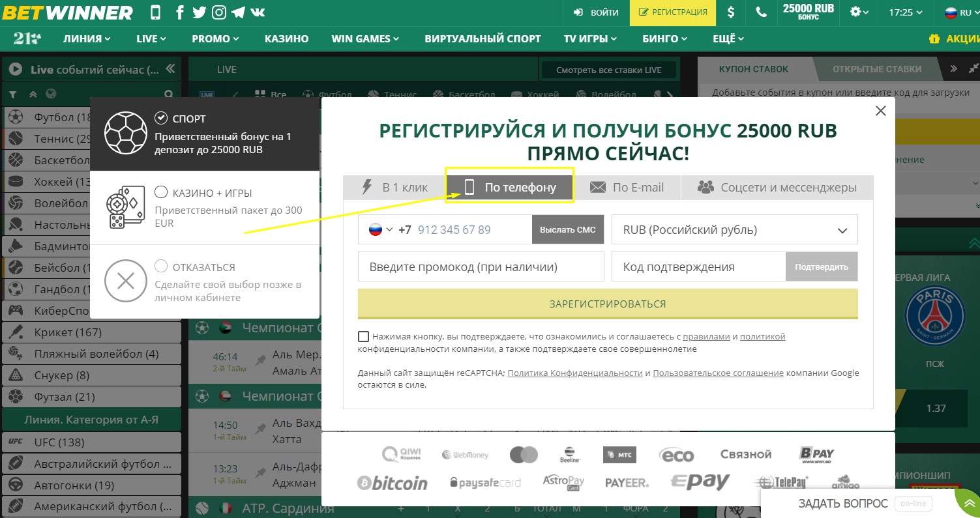Screen dimensions: 980x518
Task: Select PAYEER payment logo
Action: (627, 483)
